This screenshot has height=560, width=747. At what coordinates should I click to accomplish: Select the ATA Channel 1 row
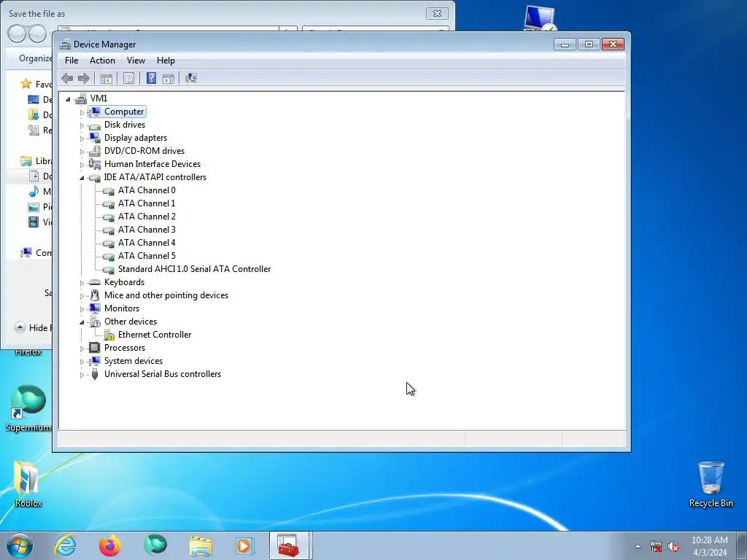coord(147,203)
